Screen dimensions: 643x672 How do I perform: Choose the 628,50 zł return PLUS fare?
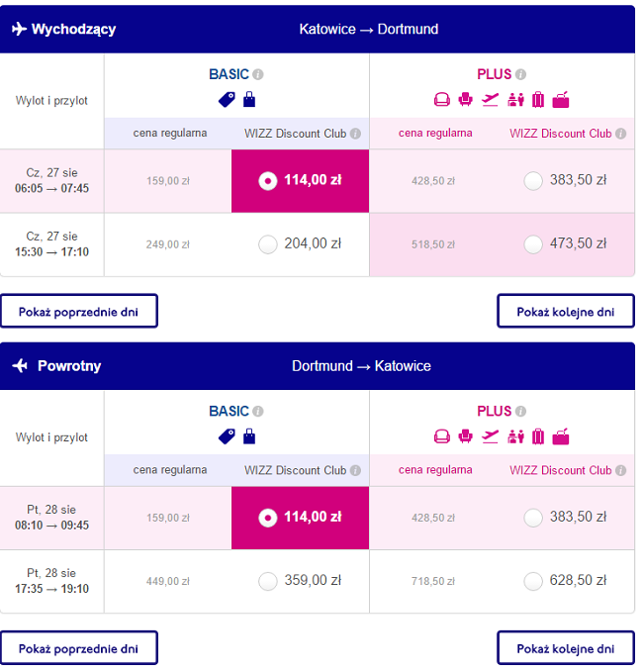click(533, 582)
